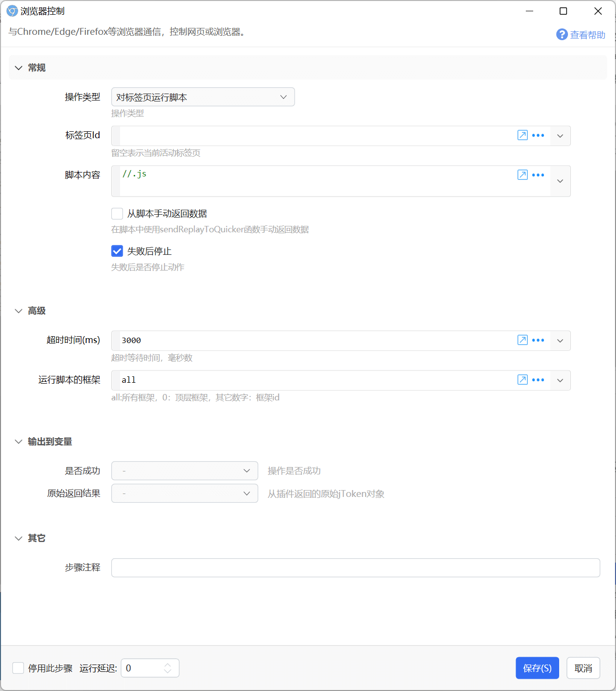Click the blue question mark help icon
The height and width of the screenshot is (691, 616).
coord(562,34)
